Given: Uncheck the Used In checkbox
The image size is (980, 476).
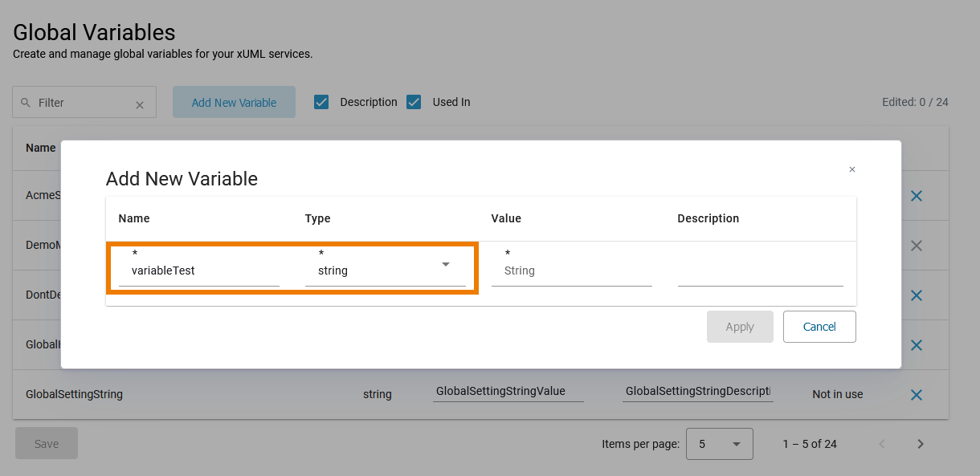Looking at the screenshot, I should pos(414,102).
